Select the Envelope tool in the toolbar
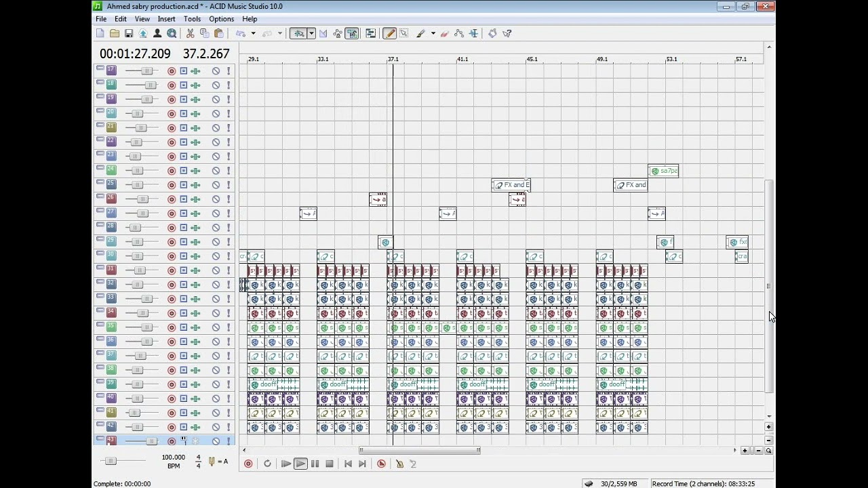 (x=459, y=33)
